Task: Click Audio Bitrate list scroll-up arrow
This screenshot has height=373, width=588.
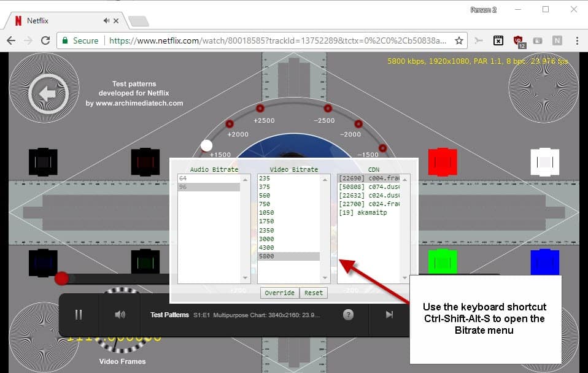Action: pyautogui.click(x=246, y=180)
